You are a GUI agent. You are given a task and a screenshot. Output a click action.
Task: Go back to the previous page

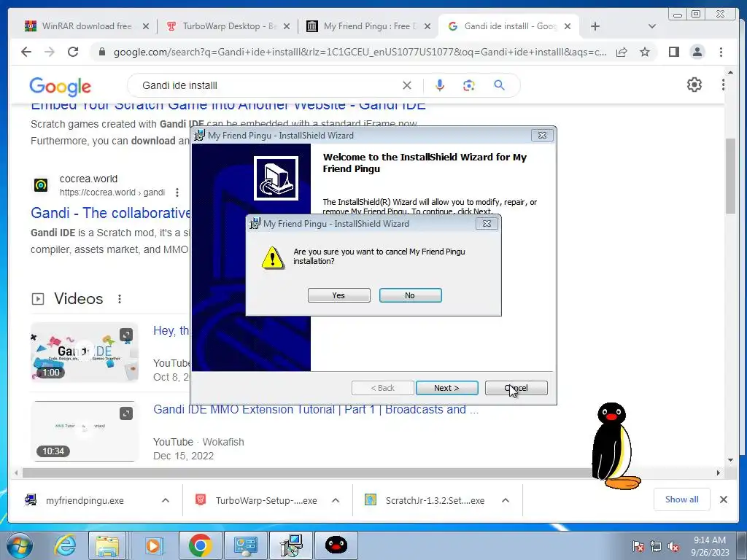(26, 52)
